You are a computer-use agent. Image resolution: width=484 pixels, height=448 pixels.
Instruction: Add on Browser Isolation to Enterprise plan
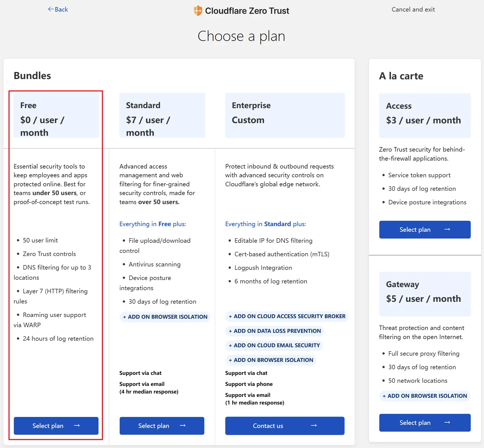pyautogui.click(x=271, y=360)
